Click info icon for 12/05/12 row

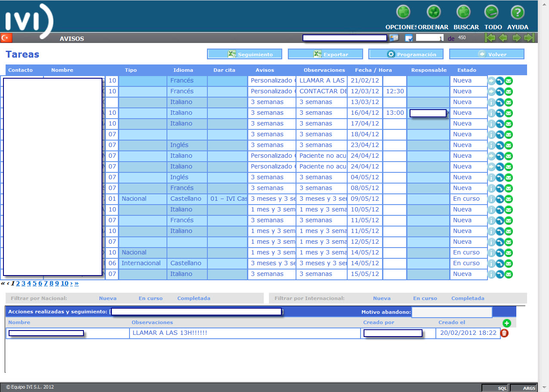coord(491,242)
